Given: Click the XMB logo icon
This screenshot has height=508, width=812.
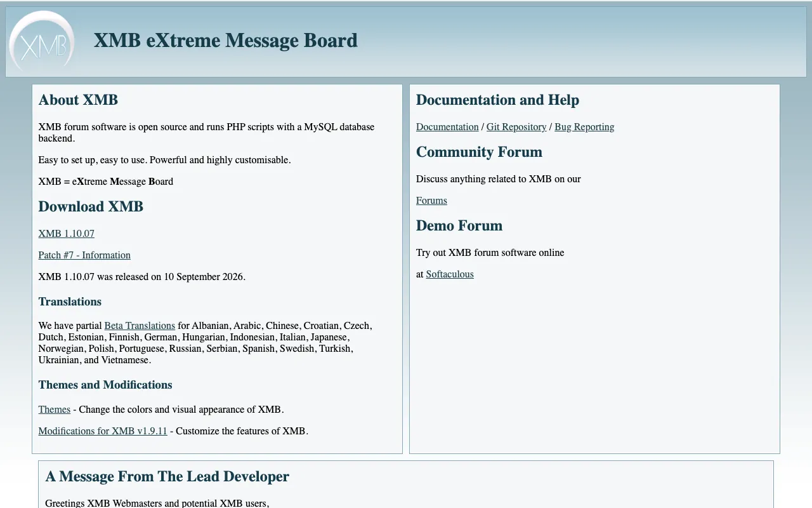Looking at the screenshot, I should (x=42, y=41).
